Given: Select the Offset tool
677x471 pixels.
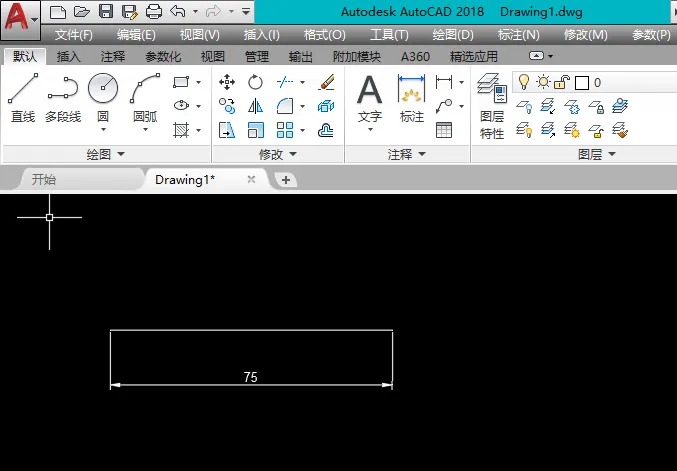Looking at the screenshot, I should click(326, 130).
